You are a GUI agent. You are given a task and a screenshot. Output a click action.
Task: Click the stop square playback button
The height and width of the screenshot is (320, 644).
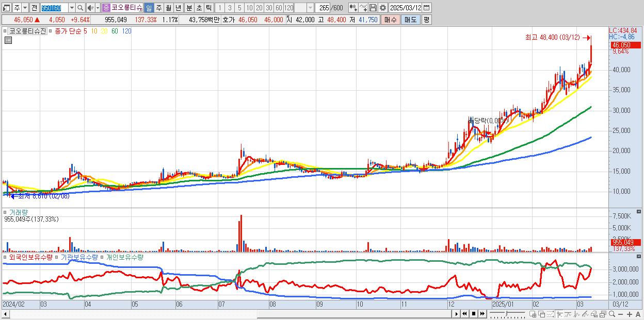474,314
